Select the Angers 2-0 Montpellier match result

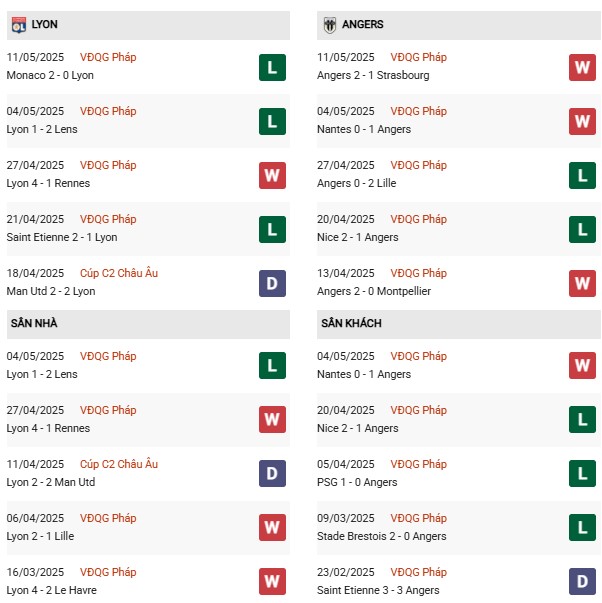[x=374, y=291]
